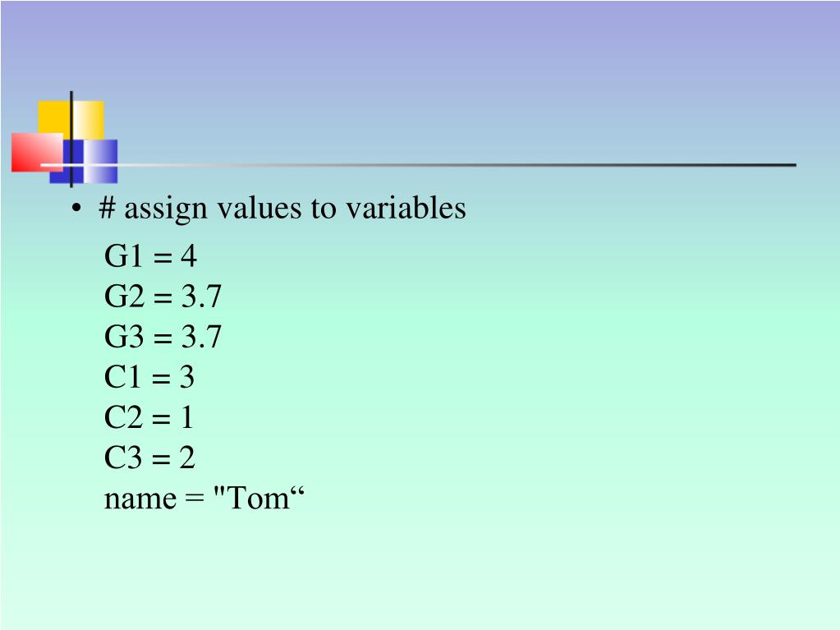Select the text 'assign values to variables'
The image size is (840, 630).
(x=295, y=209)
